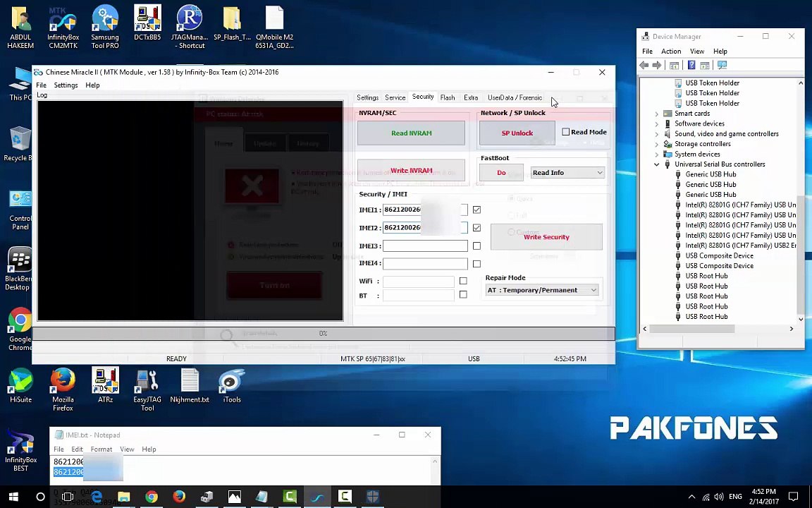Open Action menu in Device Manager
The height and width of the screenshot is (508, 812).
pyautogui.click(x=670, y=52)
